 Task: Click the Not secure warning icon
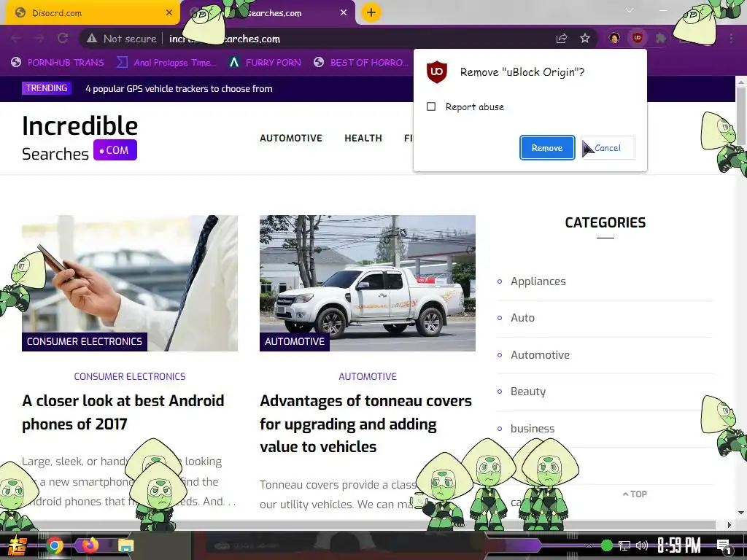tap(92, 39)
